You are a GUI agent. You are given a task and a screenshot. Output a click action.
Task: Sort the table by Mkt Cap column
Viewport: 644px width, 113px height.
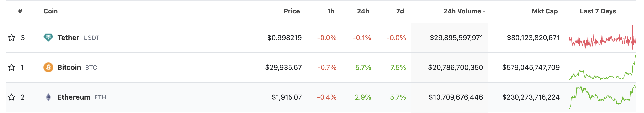(x=545, y=11)
